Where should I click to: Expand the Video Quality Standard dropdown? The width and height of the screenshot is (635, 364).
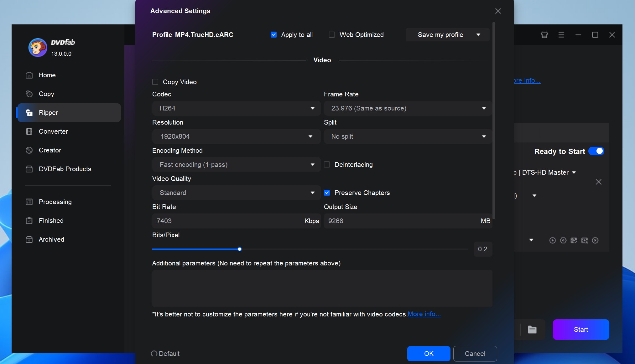pyautogui.click(x=236, y=193)
